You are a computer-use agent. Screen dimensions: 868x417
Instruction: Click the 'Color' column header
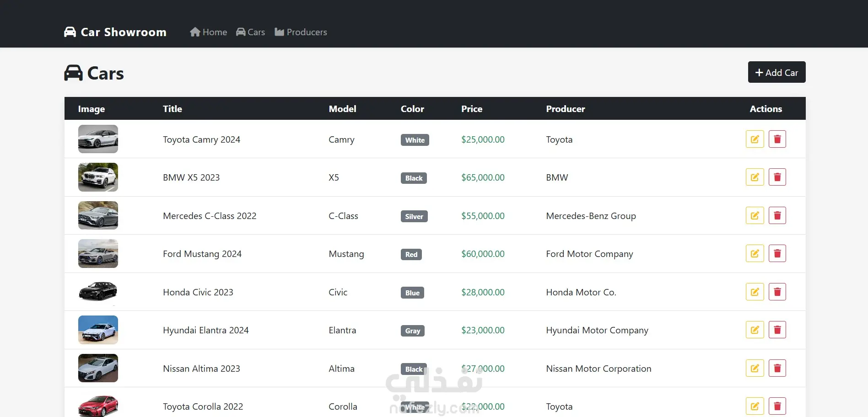tap(412, 109)
